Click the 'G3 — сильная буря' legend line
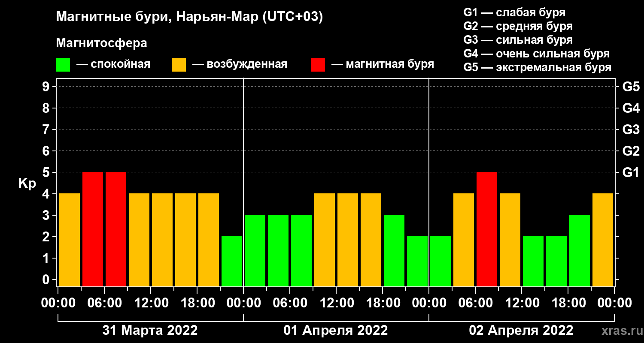The width and height of the screenshot is (644, 343). click(x=518, y=40)
